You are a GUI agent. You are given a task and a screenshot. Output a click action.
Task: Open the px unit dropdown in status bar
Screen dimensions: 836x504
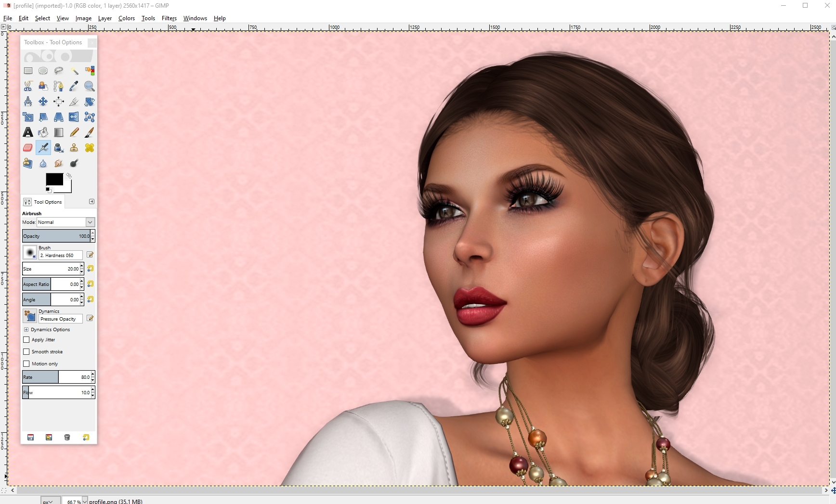[x=51, y=501]
